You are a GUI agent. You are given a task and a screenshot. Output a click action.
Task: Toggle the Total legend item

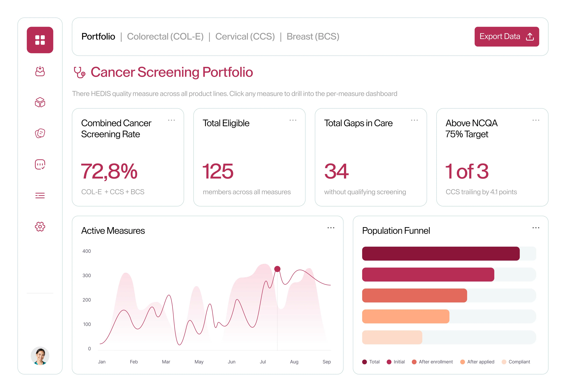(371, 362)
